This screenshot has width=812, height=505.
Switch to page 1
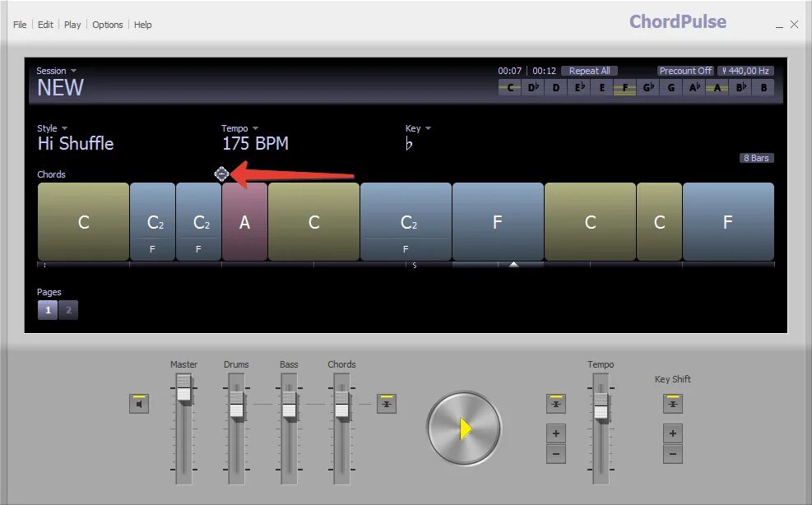pyautogui.click(x=48, y=310)
